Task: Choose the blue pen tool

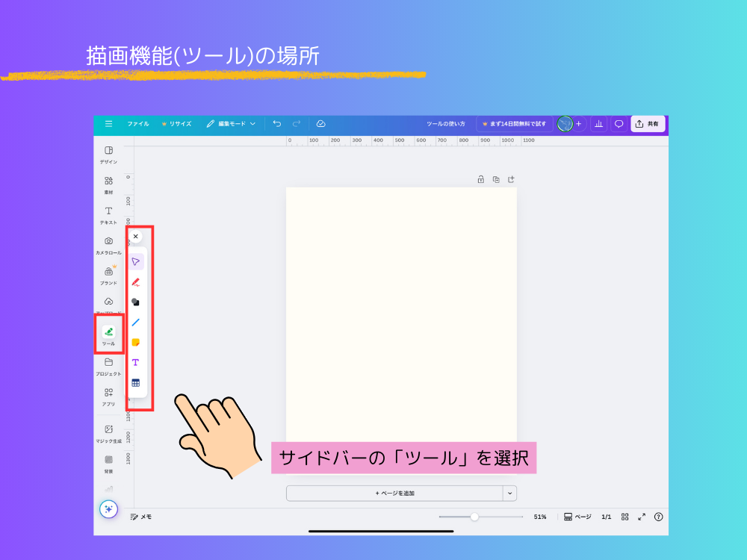Action: point(136,322)
